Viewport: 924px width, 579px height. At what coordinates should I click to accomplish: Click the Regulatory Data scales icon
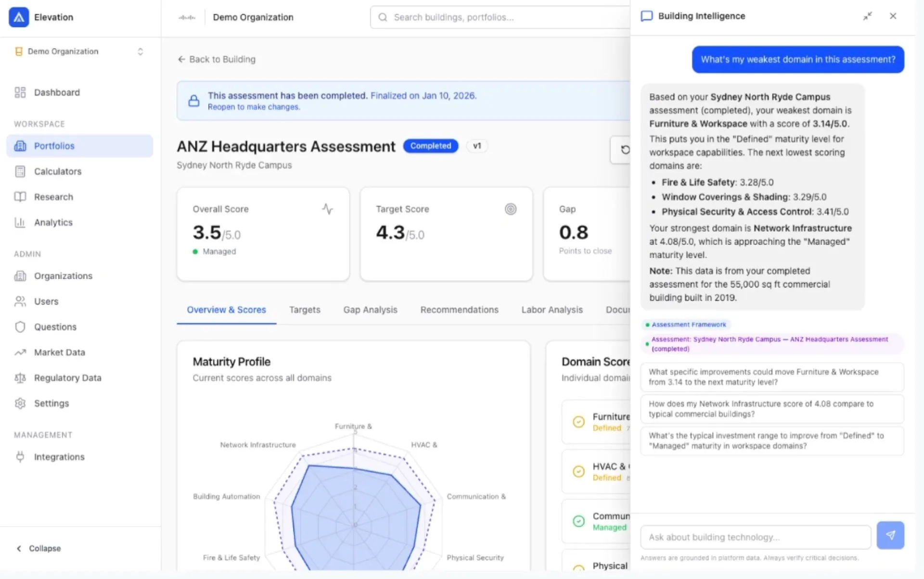tap(20, 378)
